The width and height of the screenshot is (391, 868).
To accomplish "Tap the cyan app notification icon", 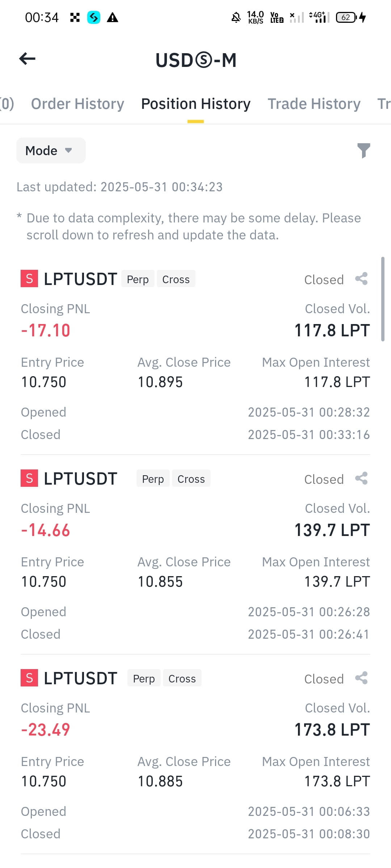I will [x=94, y=17].
